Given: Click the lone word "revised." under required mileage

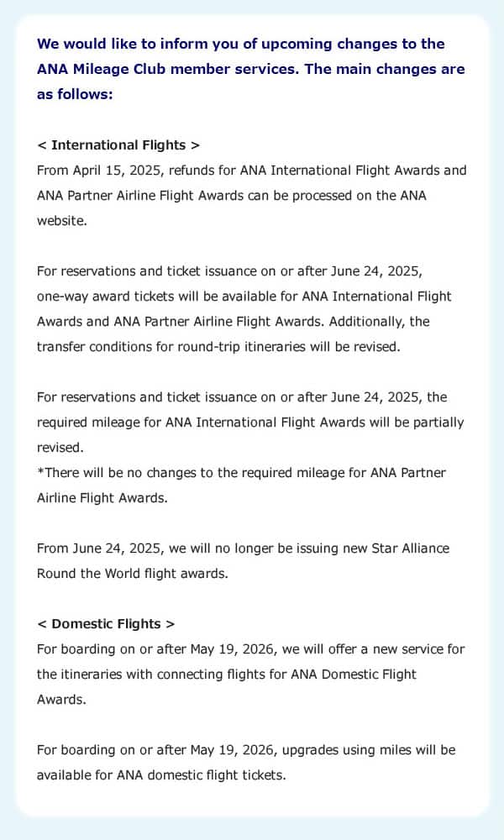Looking at the screenshot, I should tap(60, 447).
